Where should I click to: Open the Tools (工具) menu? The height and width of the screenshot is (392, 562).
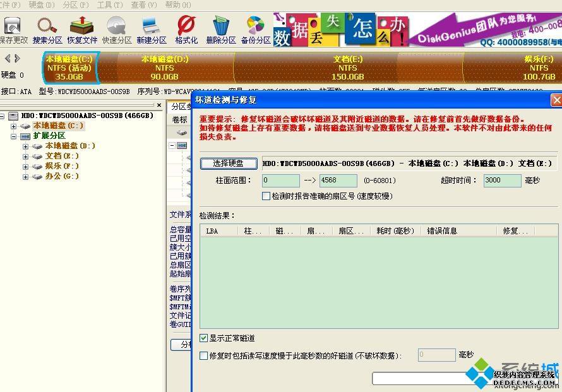click(x=110, y=4)
